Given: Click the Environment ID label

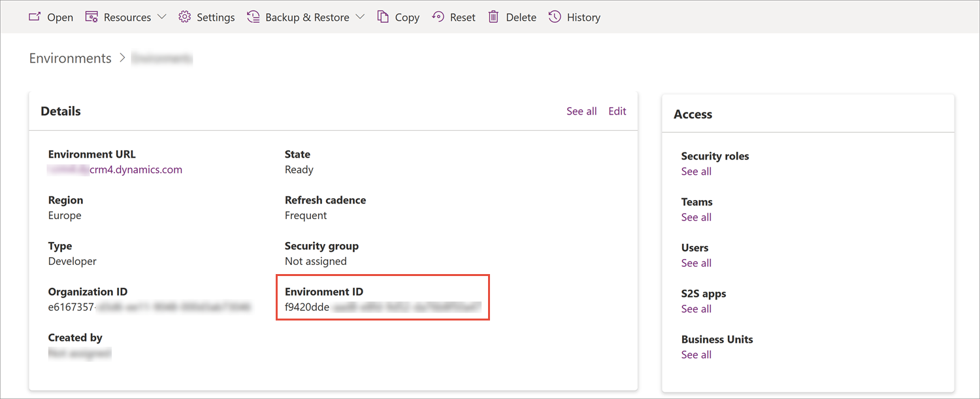Looking at the screenshot, I should pyautogui.click(x=324, y=292).
